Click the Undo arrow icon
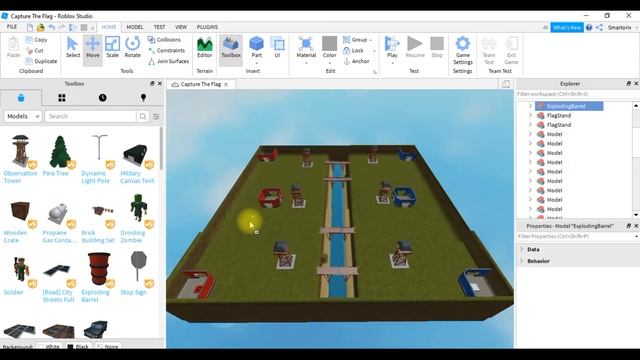640x360 pixels. (x=52, y=27)
